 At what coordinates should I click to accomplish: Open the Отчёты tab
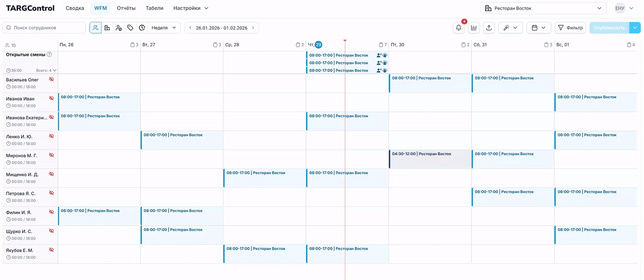tap(126, 8)
